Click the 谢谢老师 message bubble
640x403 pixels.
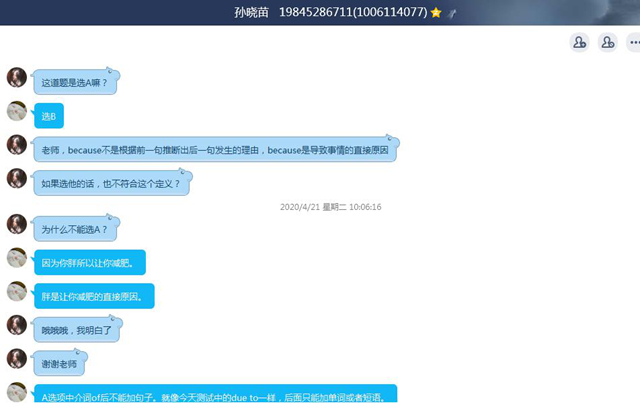[x=60, y=363]
